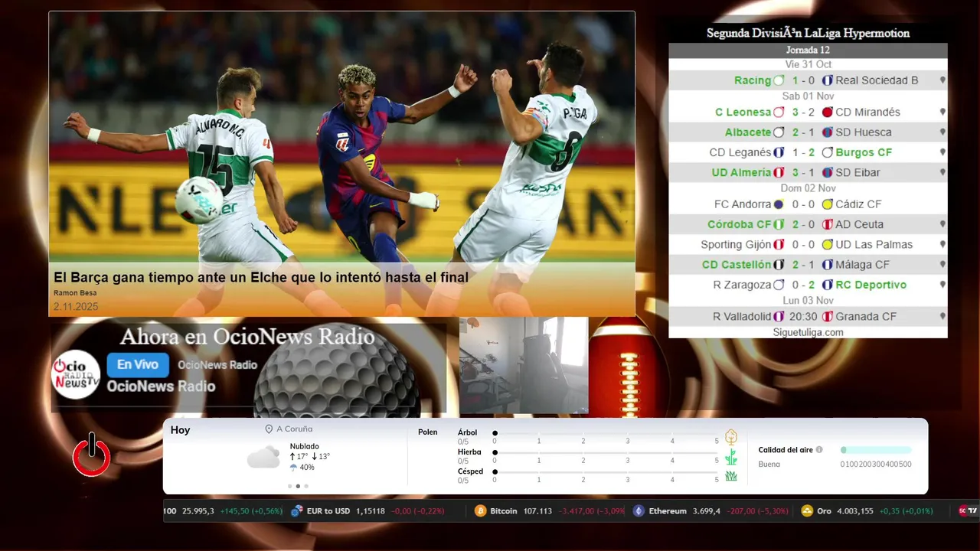Click the Hoy weather tab label
This screenshot has height=551, width=980.
(x=181, y=430)
